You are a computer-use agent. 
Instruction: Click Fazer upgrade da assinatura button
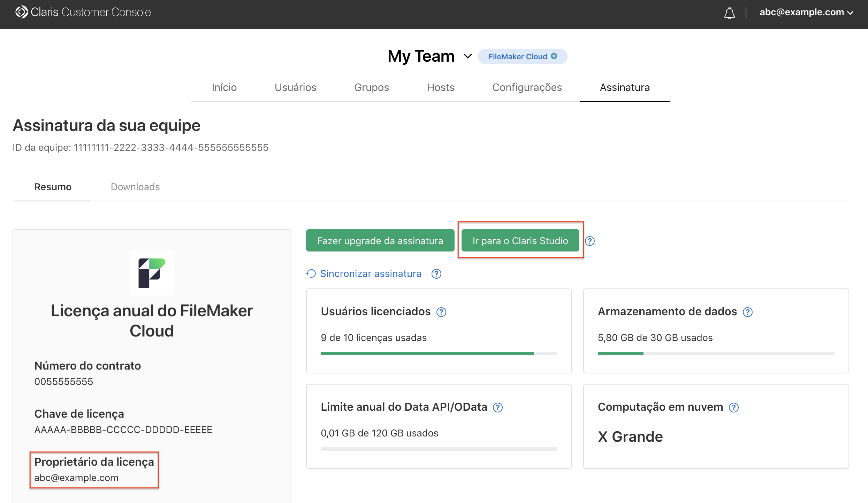pyautogui.click(x=380, y=241)
